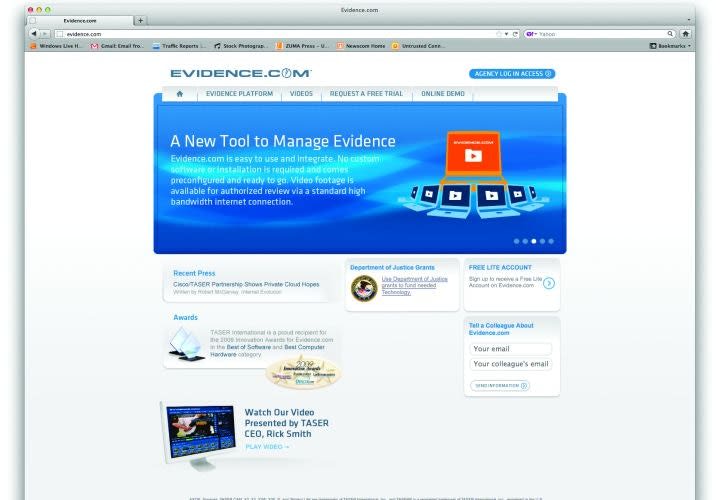Open the Yahoo search engine selector
720x500 pixels.
point(531,33)
